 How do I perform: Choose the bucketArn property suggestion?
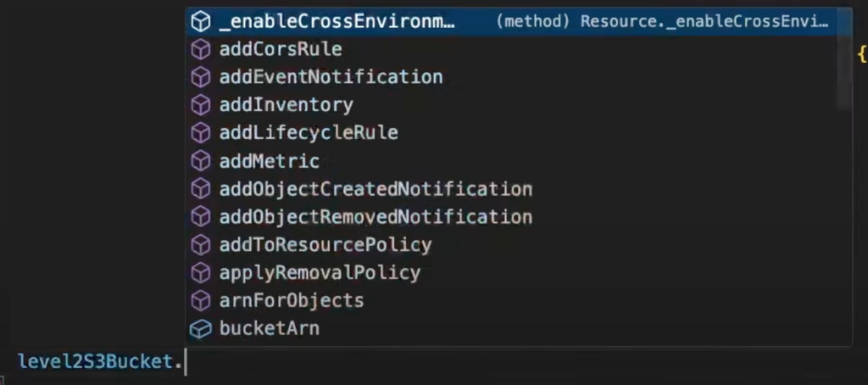coord(269,328)
